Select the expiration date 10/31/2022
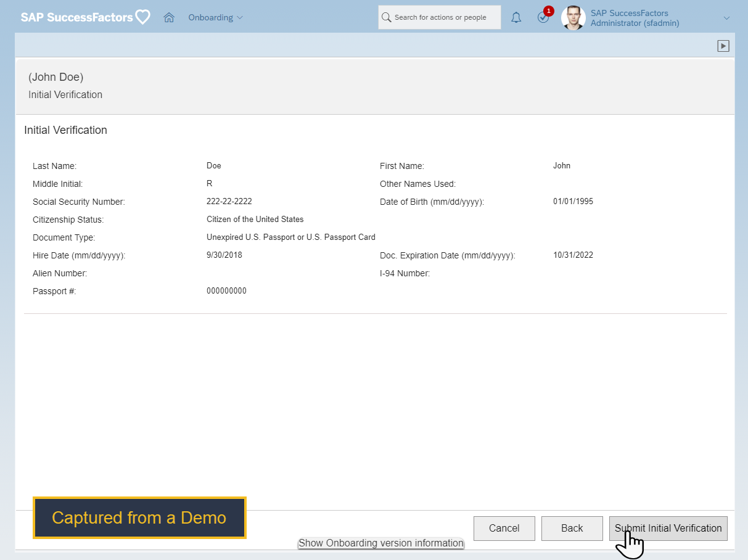The height and width of the screenshot is (560, 748). click(573, 255)
